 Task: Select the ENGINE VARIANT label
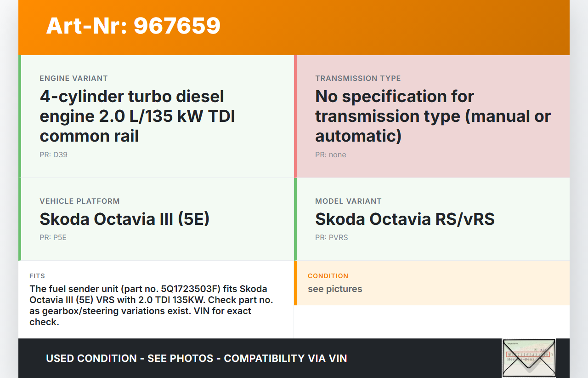(73, 78)
